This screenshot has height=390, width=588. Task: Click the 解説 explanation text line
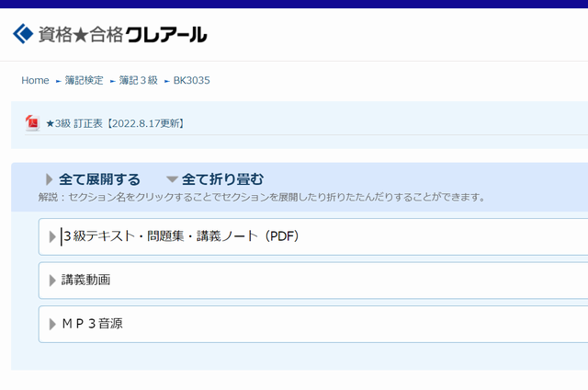tap(262, 197)
